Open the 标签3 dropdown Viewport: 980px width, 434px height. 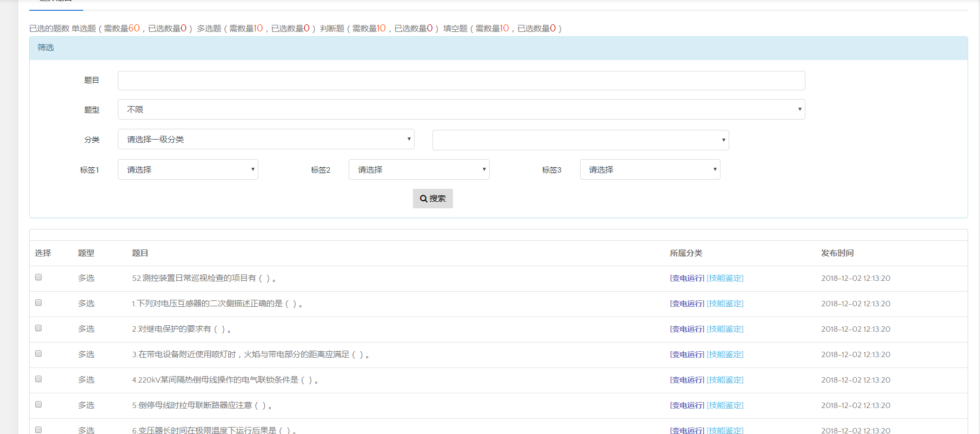(650, 169)
